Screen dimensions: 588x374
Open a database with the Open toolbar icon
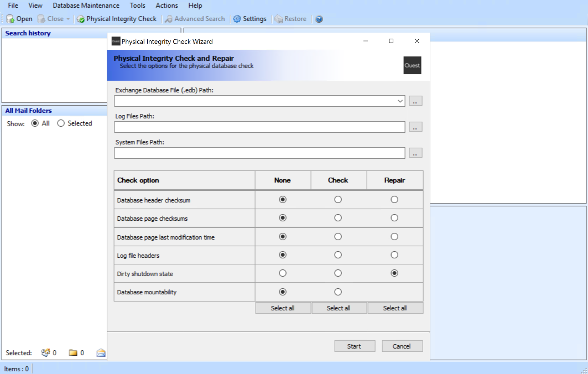[x=18, y=18]
